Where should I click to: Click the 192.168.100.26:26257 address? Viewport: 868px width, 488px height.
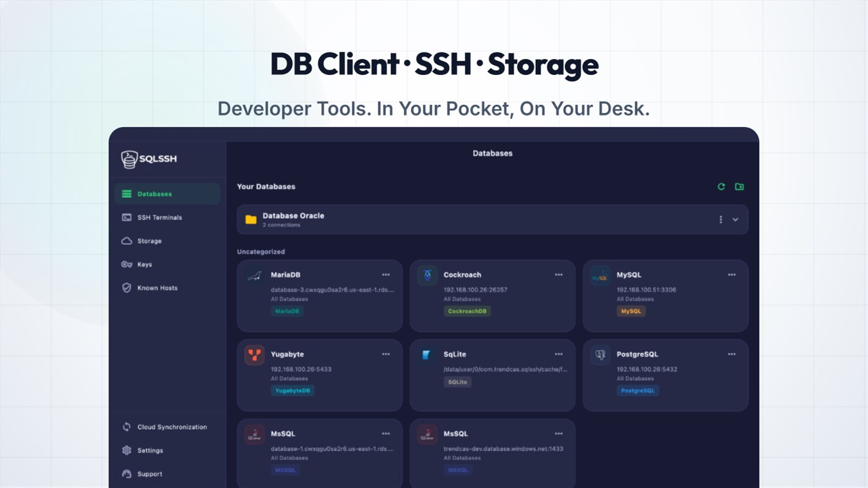coord(475,290)
